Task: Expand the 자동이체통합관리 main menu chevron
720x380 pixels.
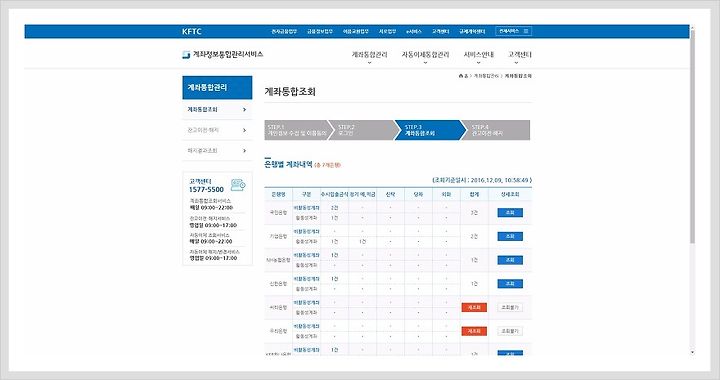Action: 425,62
